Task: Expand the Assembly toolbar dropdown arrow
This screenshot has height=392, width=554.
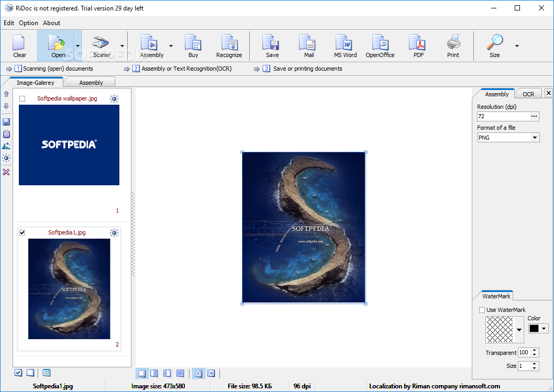Action: [x=171, y=46]
